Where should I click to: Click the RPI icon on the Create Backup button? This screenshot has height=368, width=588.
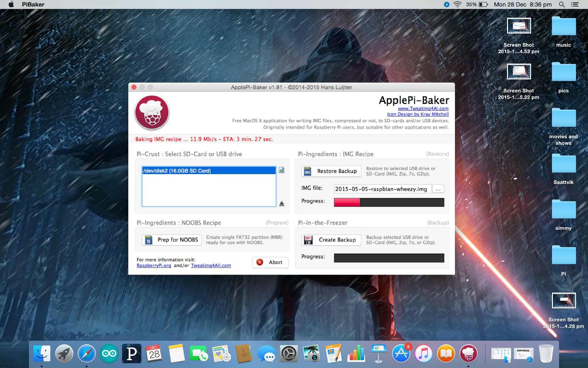308,240
